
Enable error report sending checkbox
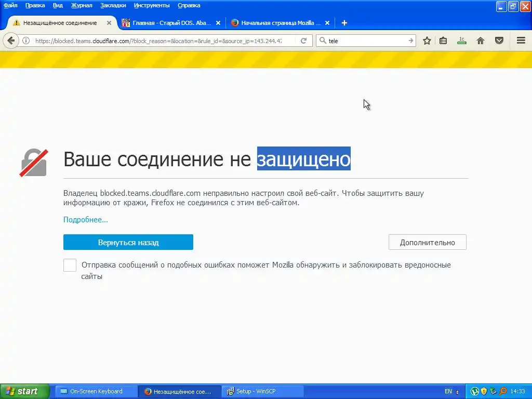tap(70, 265)
